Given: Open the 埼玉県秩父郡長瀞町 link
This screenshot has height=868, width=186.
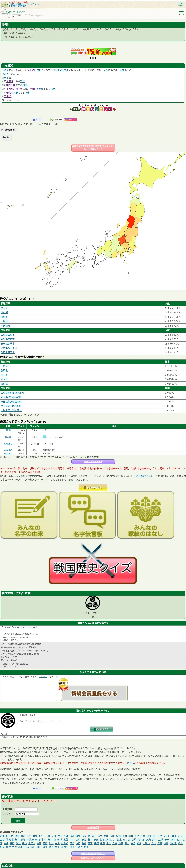Looking at the screenshot, I should (11, 402).
